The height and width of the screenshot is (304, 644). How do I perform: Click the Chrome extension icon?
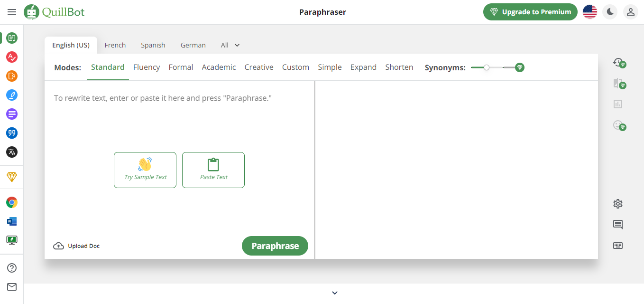[12, 203]
